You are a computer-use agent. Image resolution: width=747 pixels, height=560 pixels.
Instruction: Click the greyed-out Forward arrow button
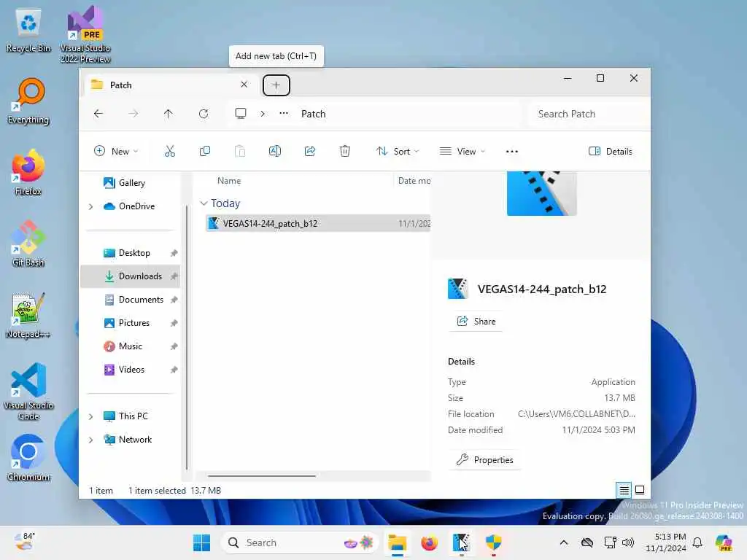coord(133,114)
